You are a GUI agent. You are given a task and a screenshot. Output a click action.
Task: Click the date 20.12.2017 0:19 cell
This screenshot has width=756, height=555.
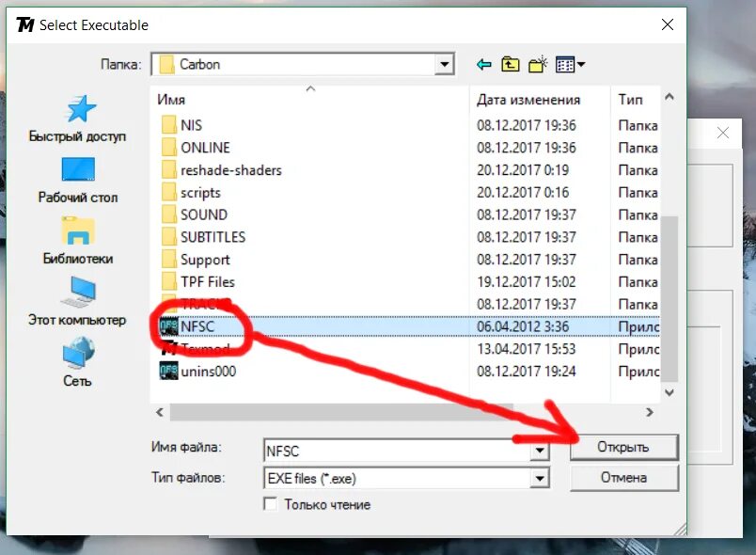pyautogui.click(x=523, y=169)
